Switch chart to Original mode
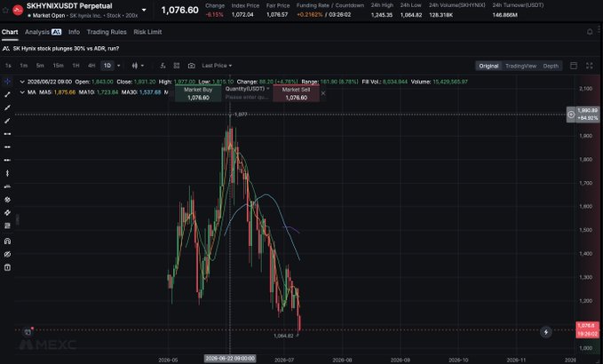This screenshot has height=364, width=603. (x=488, y=66)
